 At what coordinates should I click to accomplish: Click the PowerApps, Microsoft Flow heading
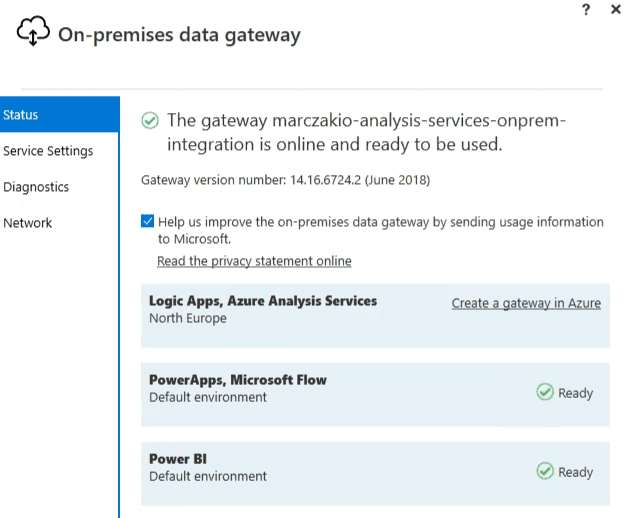(238, 380)
